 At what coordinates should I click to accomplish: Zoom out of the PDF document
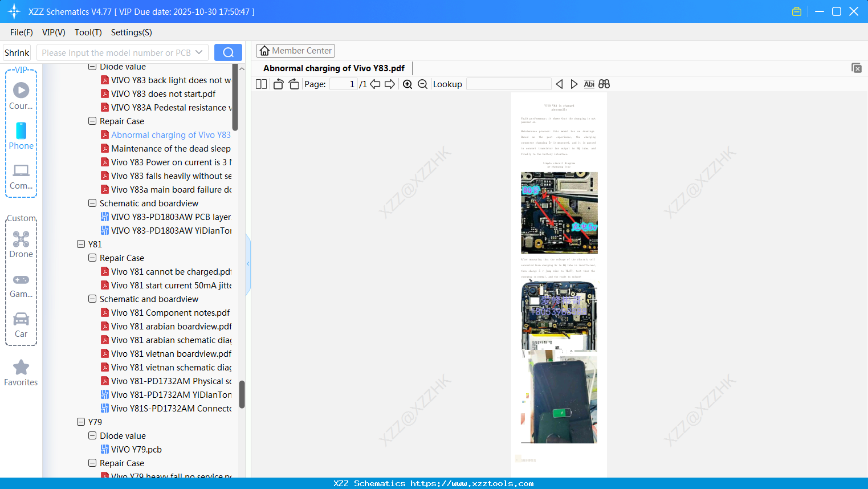pyautogui.click(x=422, y=84)
